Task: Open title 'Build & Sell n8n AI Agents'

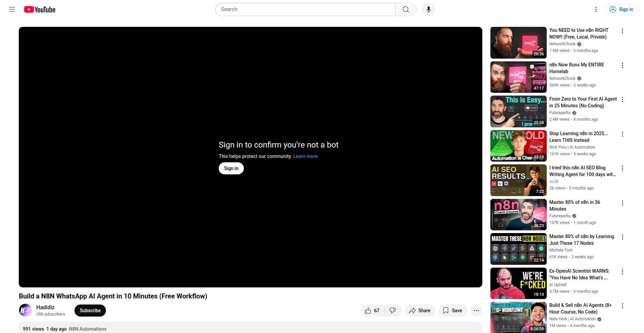Action: point(580,309)
